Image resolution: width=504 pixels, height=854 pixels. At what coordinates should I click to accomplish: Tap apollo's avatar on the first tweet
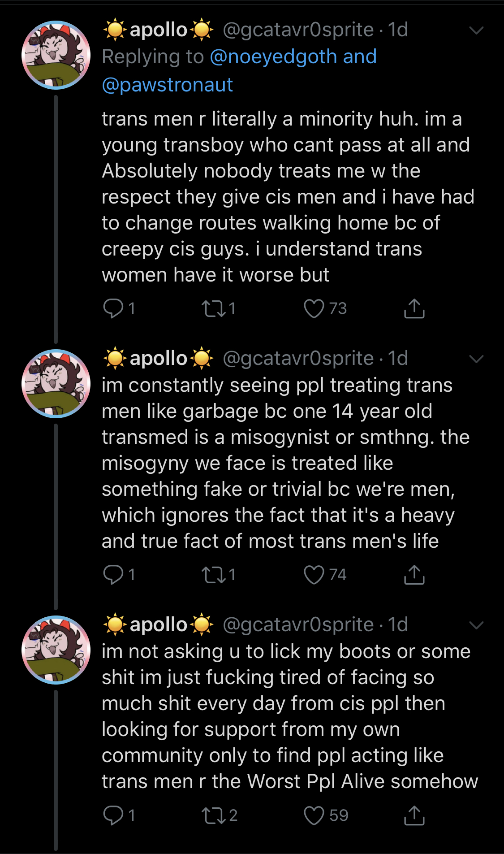point(56,55)
